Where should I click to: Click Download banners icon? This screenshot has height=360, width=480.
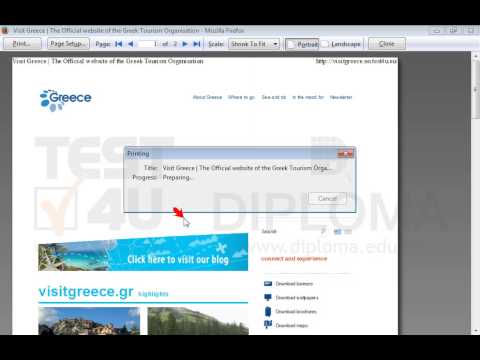pyautogui.click(x=268, y=284)
